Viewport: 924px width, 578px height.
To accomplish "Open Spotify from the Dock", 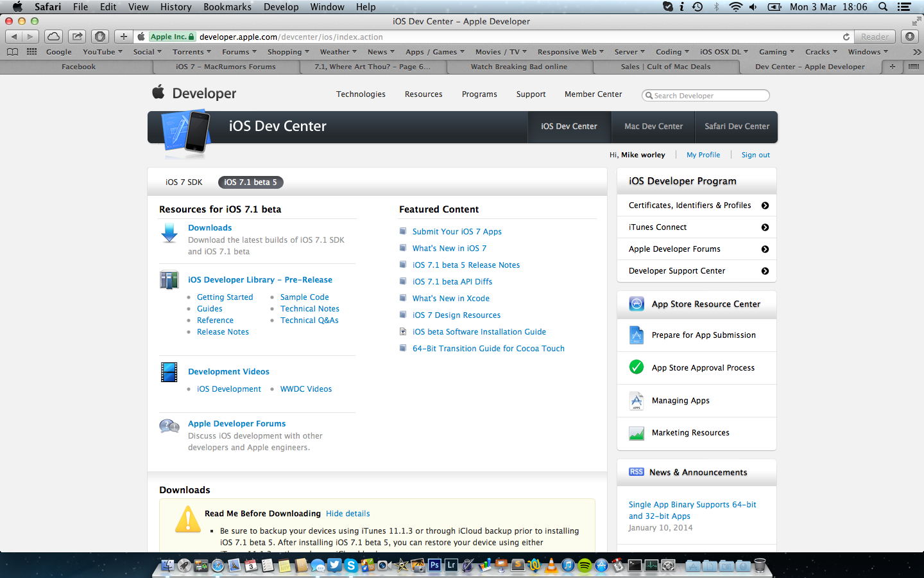I will [585, 566].
